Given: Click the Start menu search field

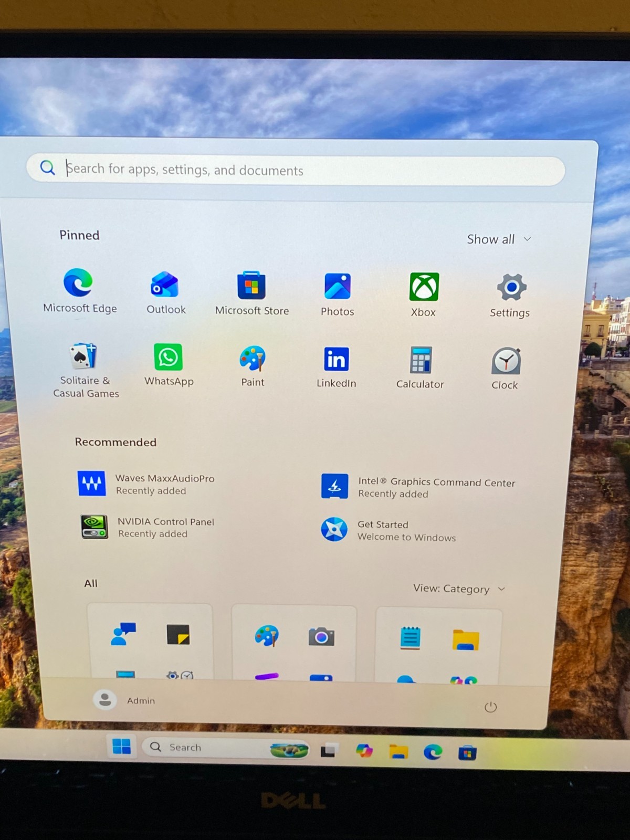Looking at the screenshot, I should pos(296,170).
